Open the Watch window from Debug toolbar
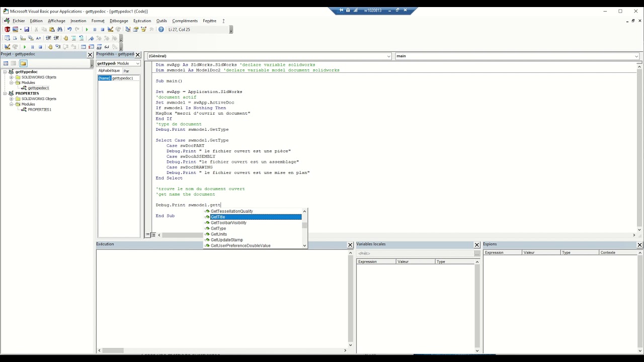644x362 pixels. tap(99, 47)
